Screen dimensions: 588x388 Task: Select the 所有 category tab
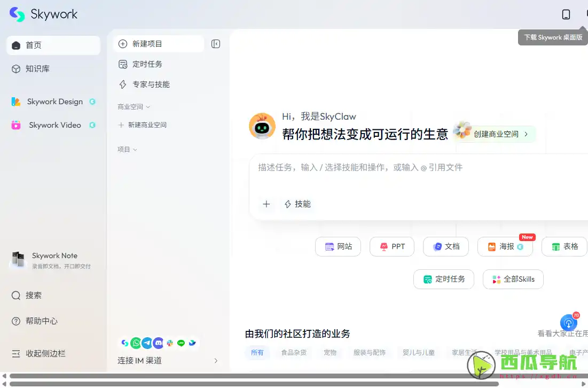click(x=257, y=353)
